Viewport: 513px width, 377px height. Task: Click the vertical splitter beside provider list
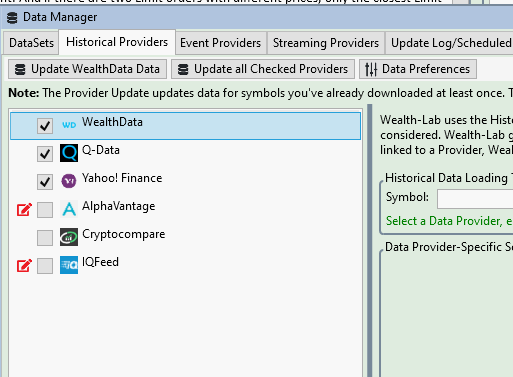tap(370, 240)
